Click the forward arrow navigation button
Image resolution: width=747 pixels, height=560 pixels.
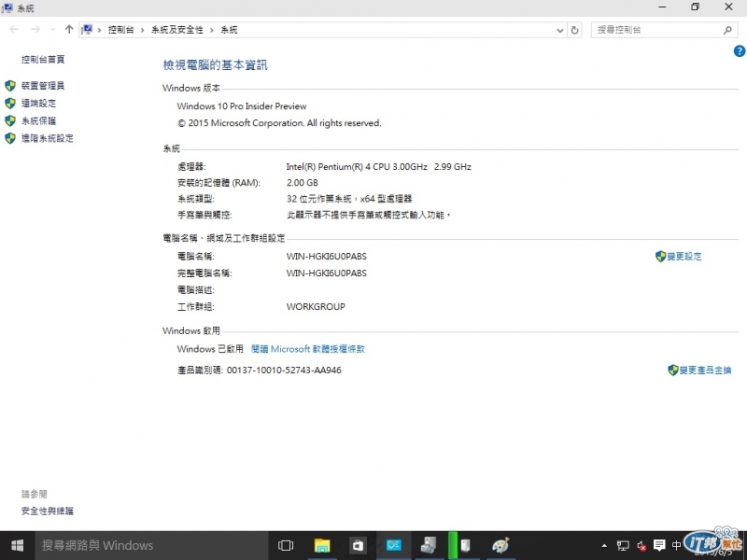[35, 30]
